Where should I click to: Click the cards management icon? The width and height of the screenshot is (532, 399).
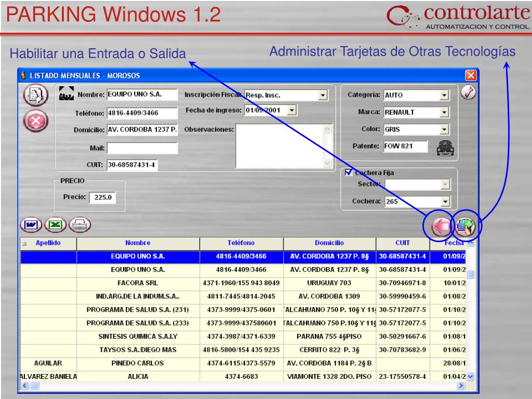[465, 227]
